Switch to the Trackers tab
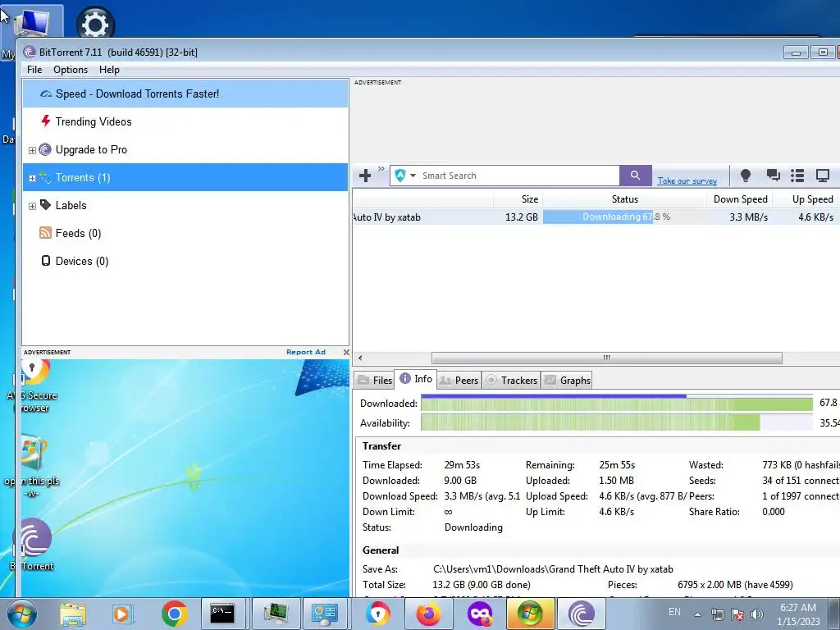This screenshot has width=840, height=630. pyautogui.click(x=511, y=381)
